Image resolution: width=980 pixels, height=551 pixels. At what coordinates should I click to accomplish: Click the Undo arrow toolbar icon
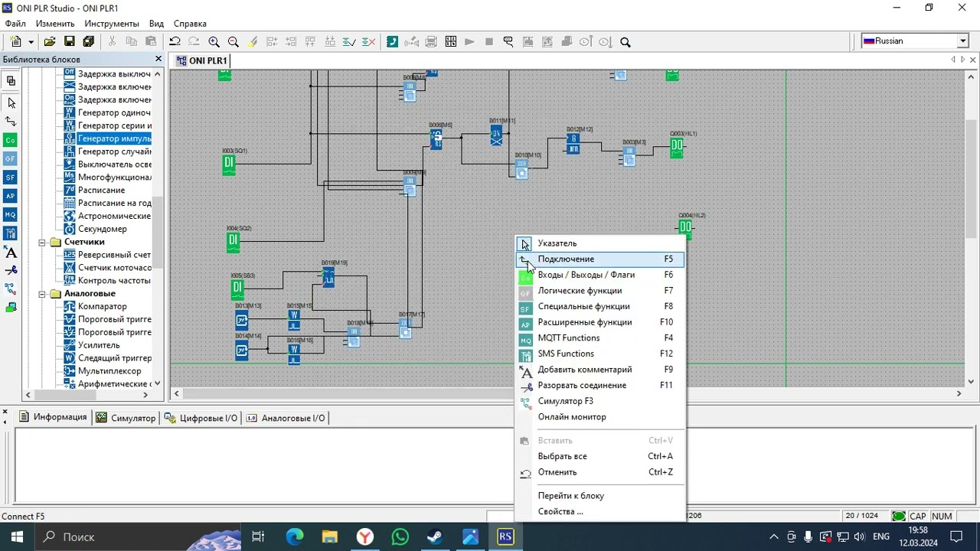(x=175, y=41)
